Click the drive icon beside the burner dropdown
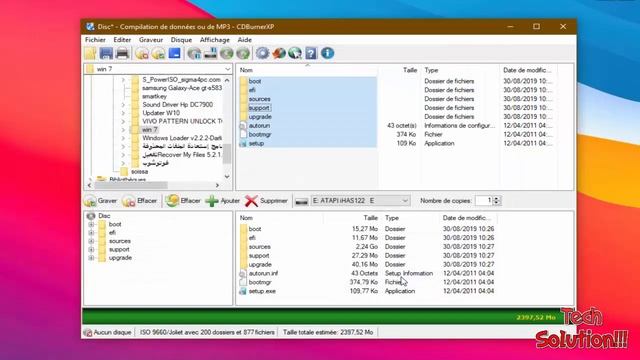Image resolution: width=640 pixels, height=360 pixels. (x=302, y=201)
